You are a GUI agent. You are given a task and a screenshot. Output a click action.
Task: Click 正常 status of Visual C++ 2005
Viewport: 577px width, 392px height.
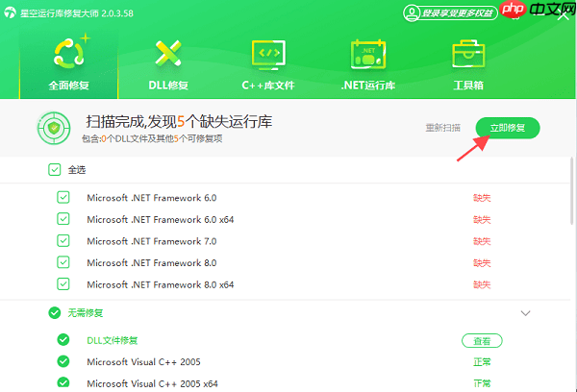[x=482, y=362]
